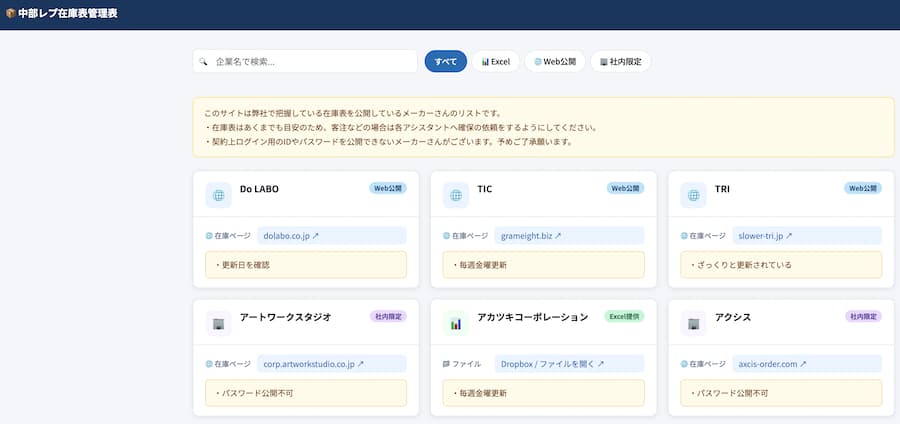Image resolution: width=900 pixels, height=424 pixels.
Task: Open the axcis-order.com link
Action: pyautogui.click(x=807, y=364)
